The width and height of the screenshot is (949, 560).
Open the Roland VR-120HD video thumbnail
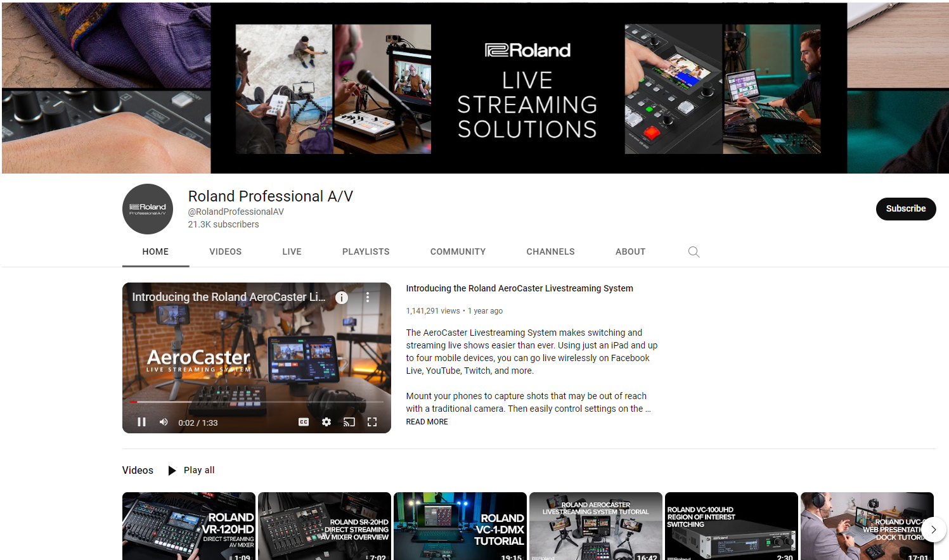[x=189, y=526]
